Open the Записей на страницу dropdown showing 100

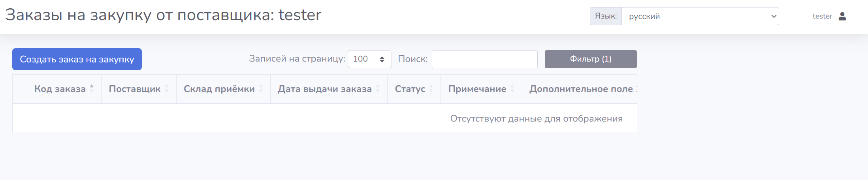(369, 59)
